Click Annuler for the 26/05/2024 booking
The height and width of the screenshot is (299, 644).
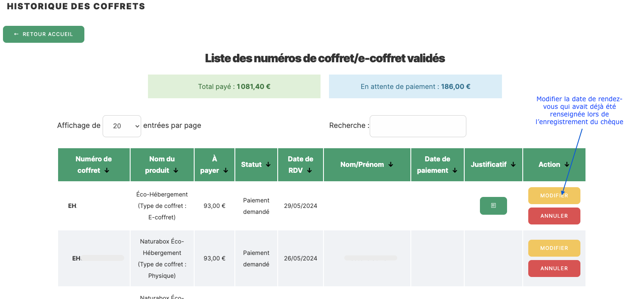pyautogui.click(x=554, y=269)
